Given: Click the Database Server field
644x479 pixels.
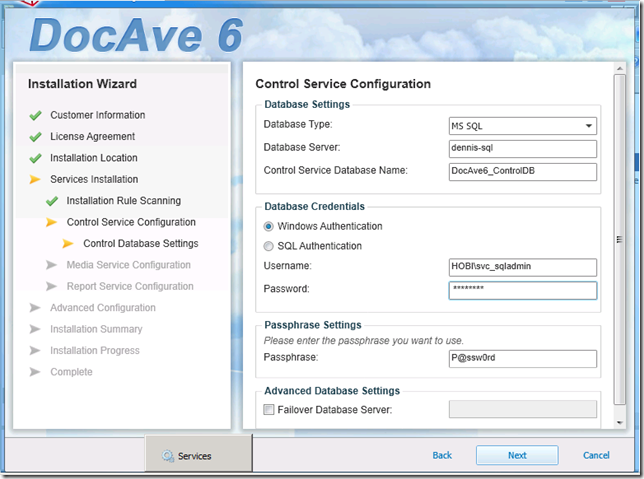Looking at the screenshot, I should tap(522, 149).
